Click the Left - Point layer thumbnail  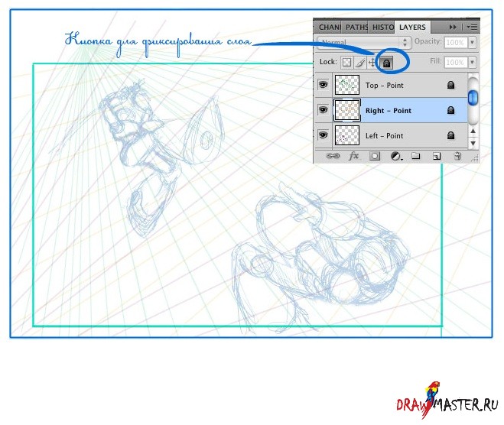pyautogui.click(x=347, y=135)
